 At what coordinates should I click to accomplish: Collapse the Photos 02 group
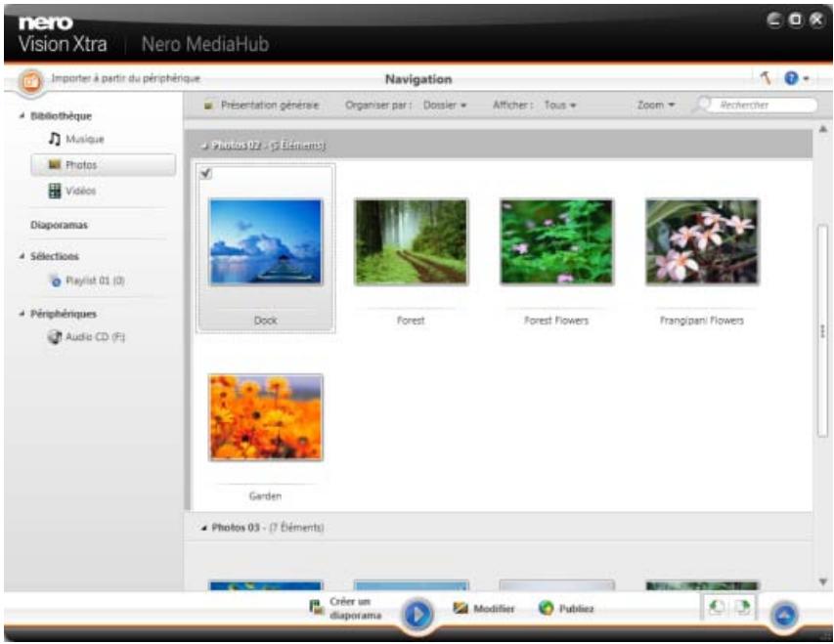click(204, 146)
